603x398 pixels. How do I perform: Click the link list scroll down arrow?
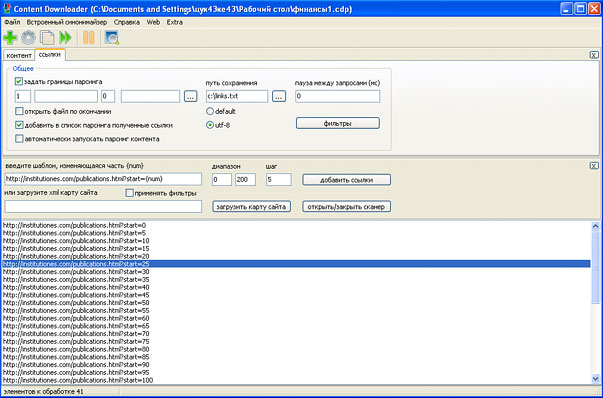[x=595, y=378]
